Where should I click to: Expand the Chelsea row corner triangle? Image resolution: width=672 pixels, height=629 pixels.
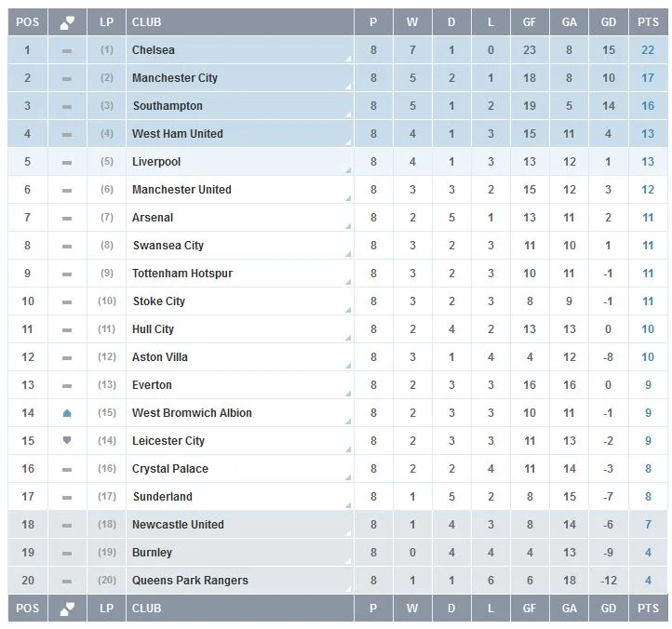click(x=348, y=60)
